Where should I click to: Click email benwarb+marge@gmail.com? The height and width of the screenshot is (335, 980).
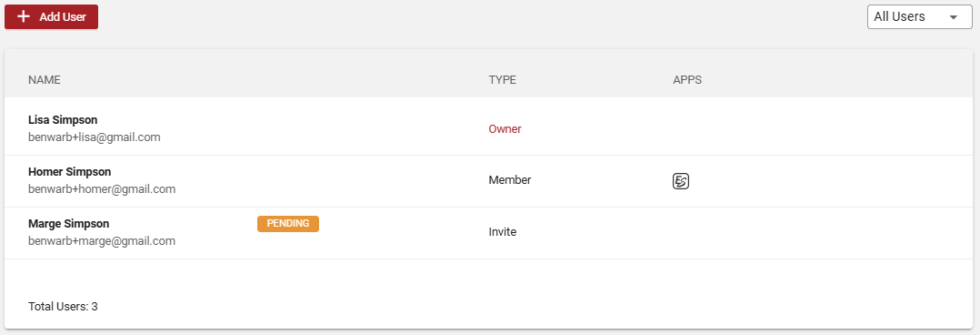[x=102, y=241]
